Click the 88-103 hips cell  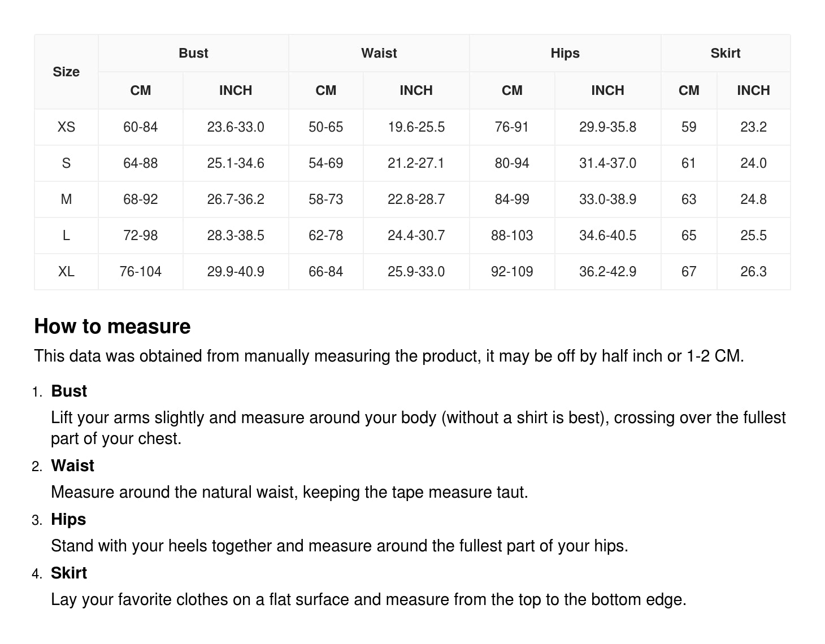click(x=512, y=236)
